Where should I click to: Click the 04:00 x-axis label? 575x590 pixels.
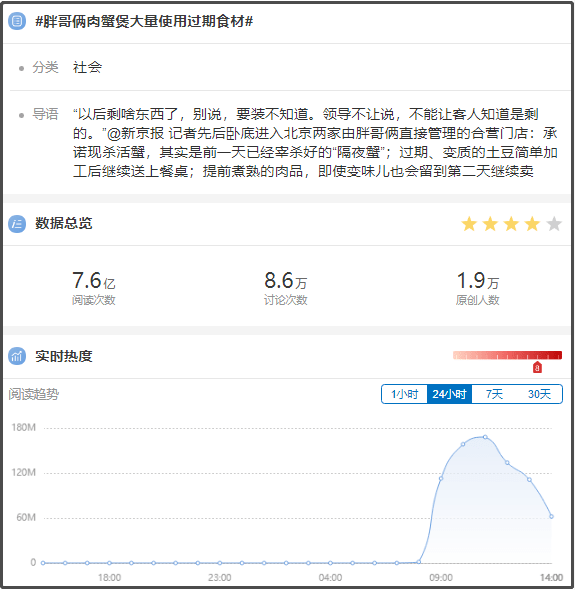point(330,578)
